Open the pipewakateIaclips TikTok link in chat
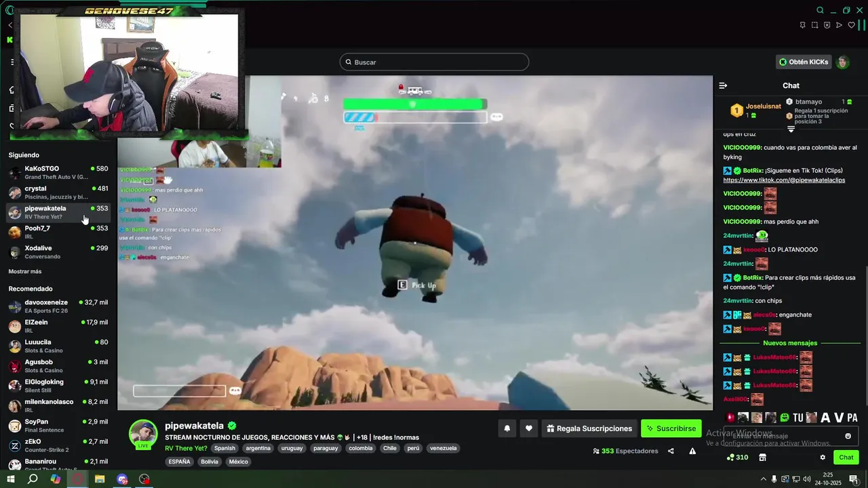 [784, 180]
